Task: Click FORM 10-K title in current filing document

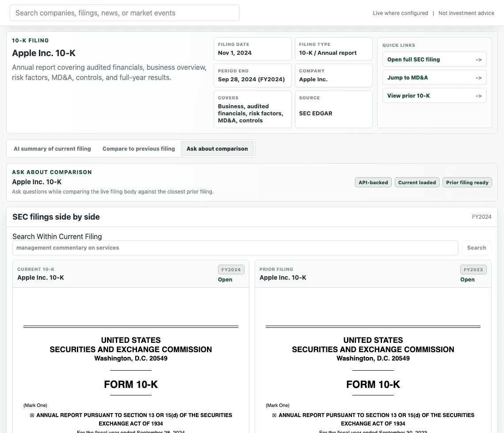Action: [131, 384]
